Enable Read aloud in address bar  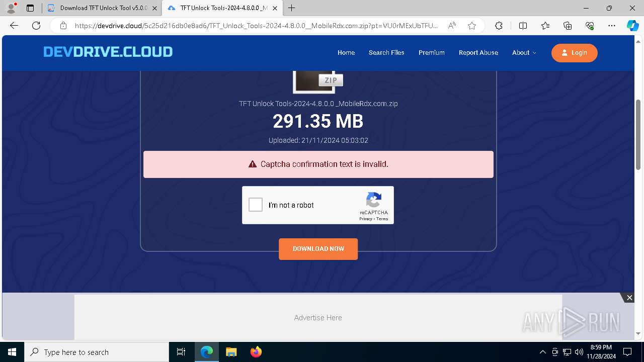[x=452, y=26]
